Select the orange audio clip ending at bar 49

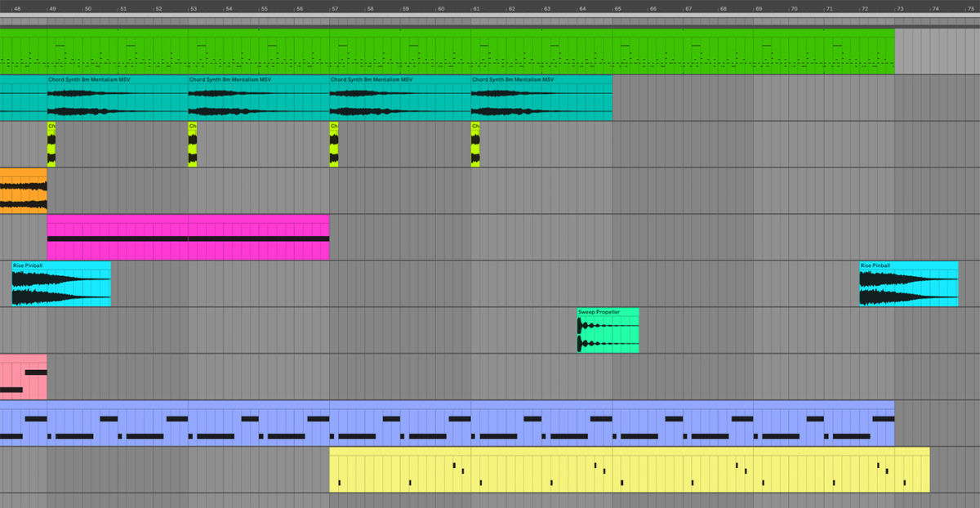(24, 191)
